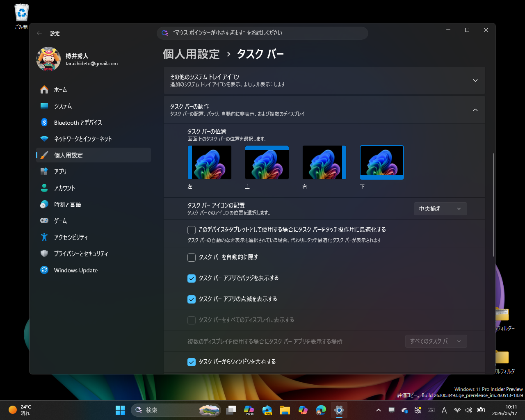This screenshot has width=525, height=420.
Task: Click the taskbar 検索 search box
Action: click(x=176, y=410)
